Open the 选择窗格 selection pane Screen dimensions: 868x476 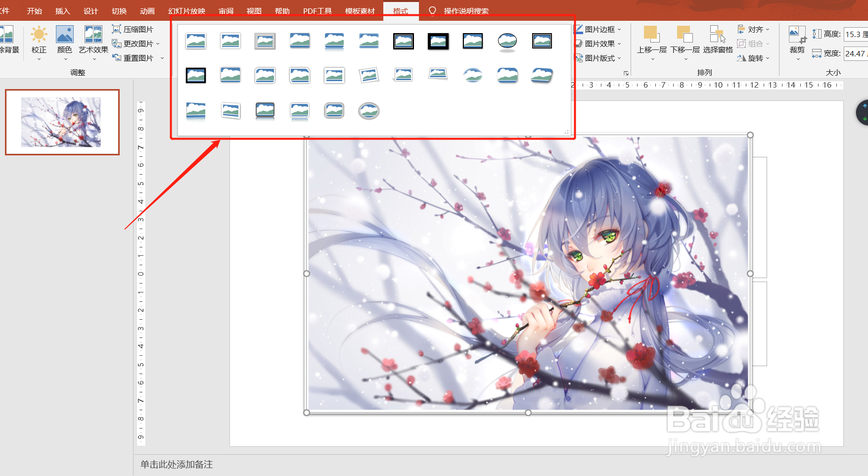pos(718,40)
